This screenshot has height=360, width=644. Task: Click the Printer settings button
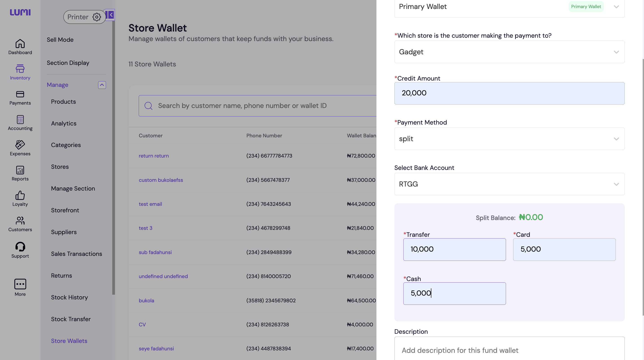pos(84,17)
